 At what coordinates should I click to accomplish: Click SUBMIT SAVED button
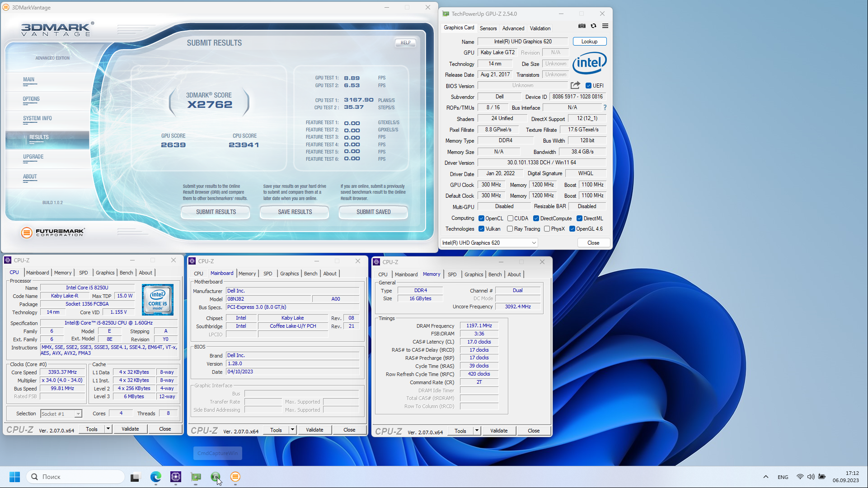(373, 212)
